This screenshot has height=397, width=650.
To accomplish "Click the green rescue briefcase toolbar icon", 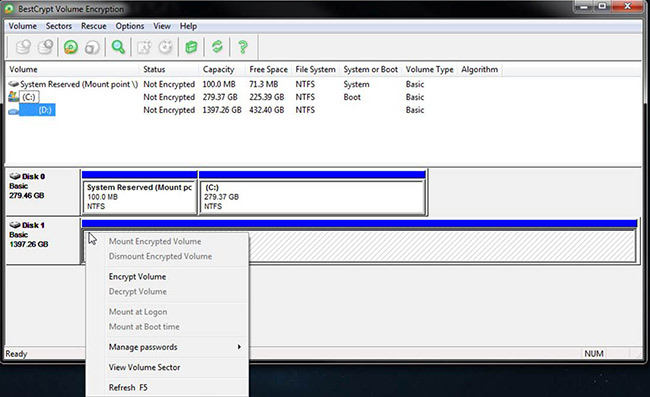I will coord(191,47).
